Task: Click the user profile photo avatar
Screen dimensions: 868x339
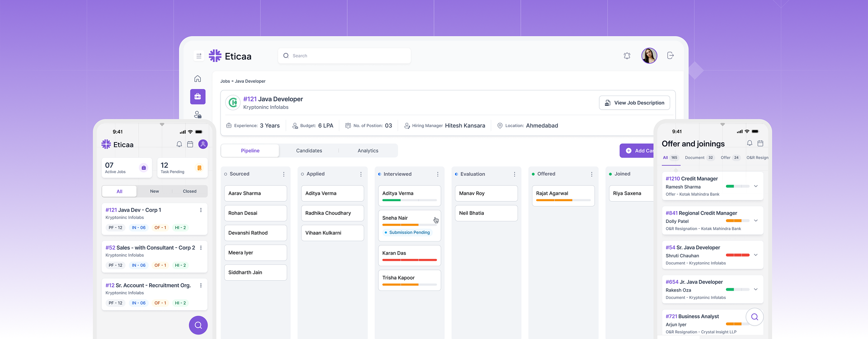Action: pyautogui.click(x=649, y=56)
